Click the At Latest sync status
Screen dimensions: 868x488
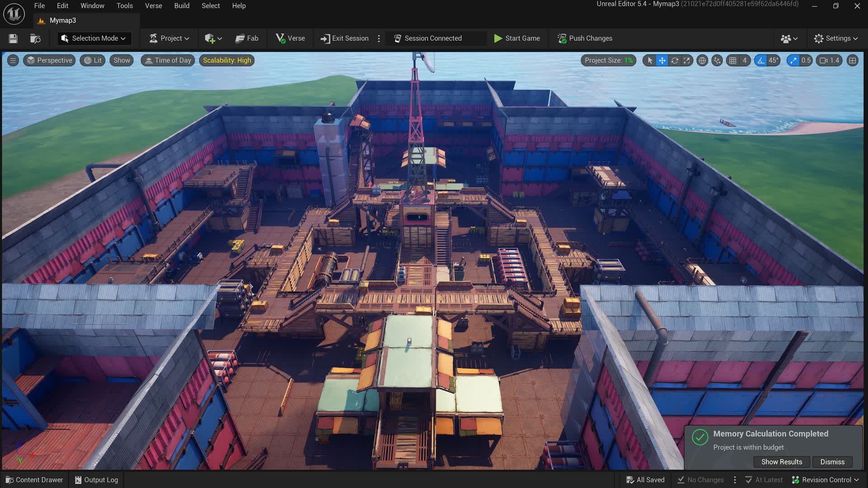(x=764, y=480)
